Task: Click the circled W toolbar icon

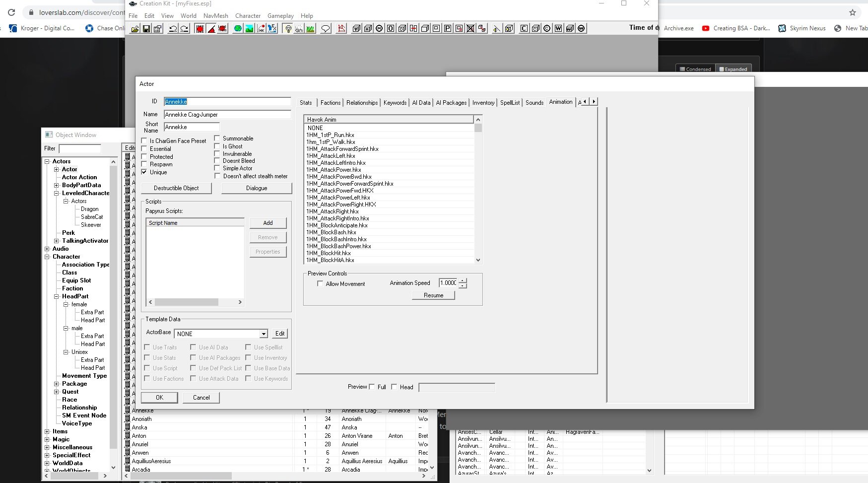Action: click(581, 29)
